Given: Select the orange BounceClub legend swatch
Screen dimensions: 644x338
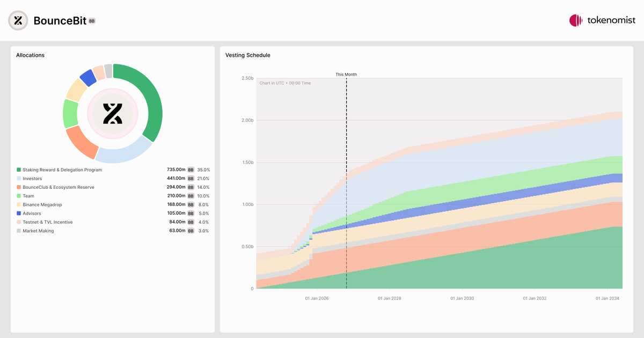Looking at the screenshot, I should pos(19,187).
